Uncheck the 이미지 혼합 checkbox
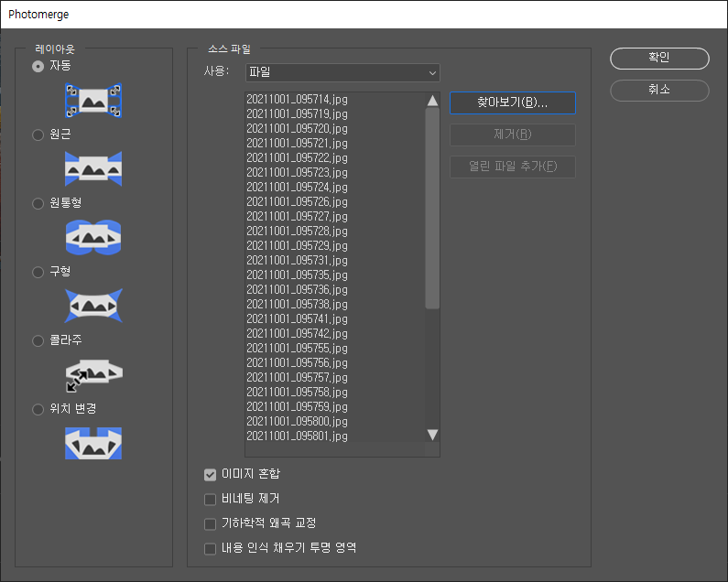The height and width of the screenshot is (582, 728). [x=211, y=475]
